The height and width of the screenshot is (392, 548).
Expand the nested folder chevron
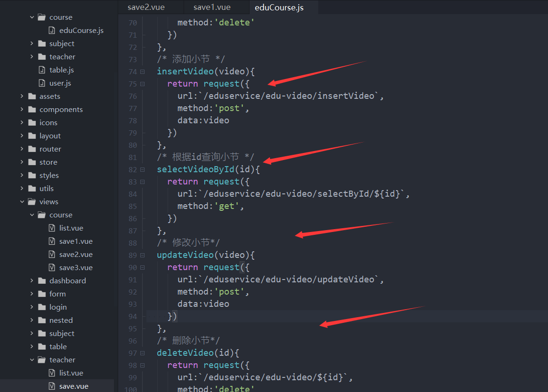(x=32, y=320)
